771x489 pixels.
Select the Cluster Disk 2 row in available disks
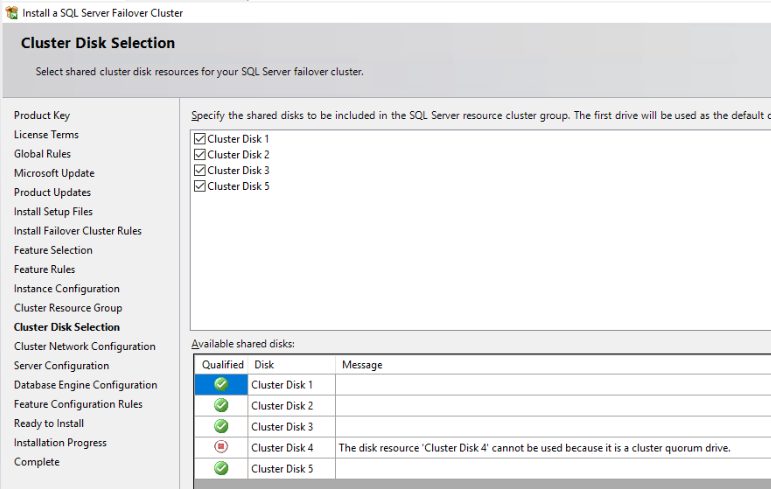(483, 405)
